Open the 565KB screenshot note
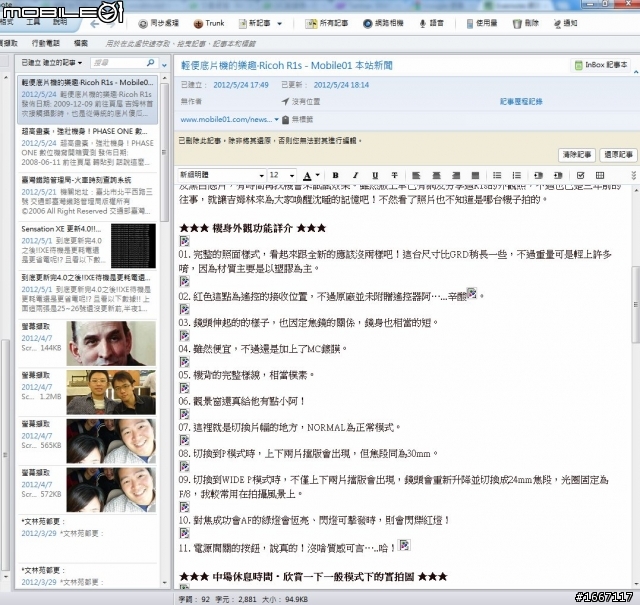The image size is (640, 605). pyautogui.click(x=87, y=441)
